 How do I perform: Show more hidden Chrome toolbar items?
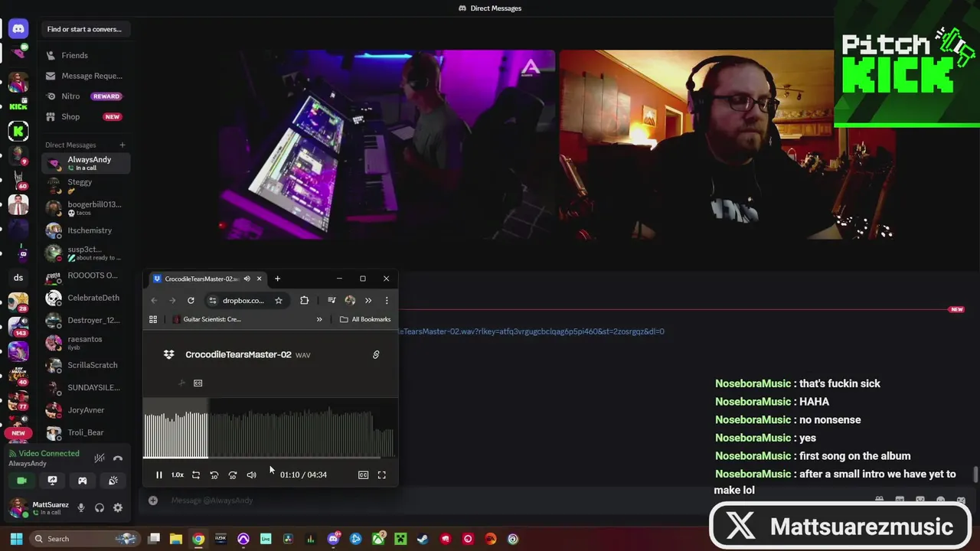click(x=368, y=301)
